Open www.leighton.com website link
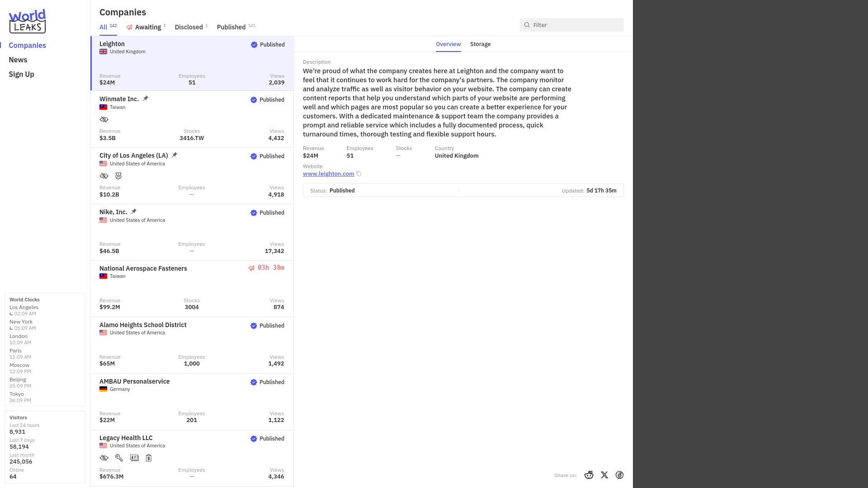 (x=328, y=174)
